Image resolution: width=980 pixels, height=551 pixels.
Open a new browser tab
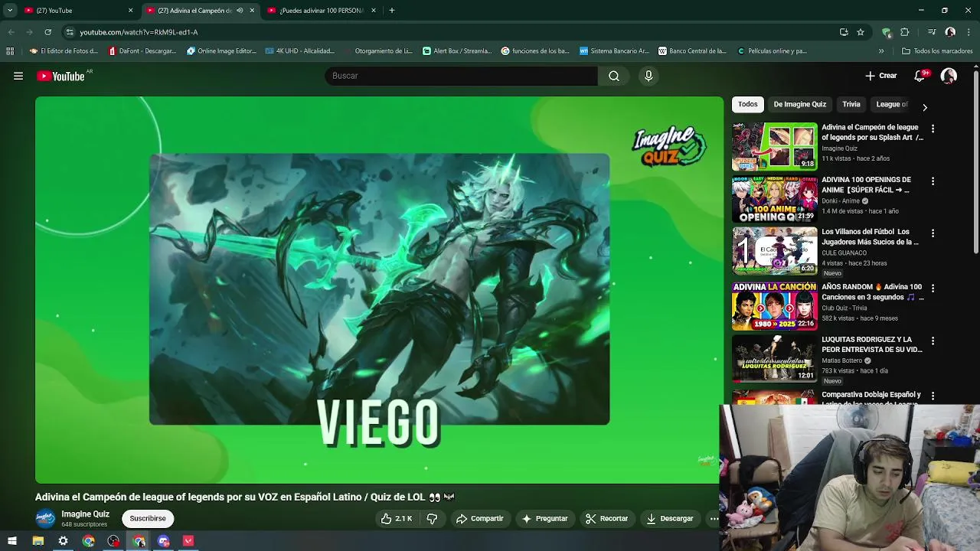pos(391,11)
